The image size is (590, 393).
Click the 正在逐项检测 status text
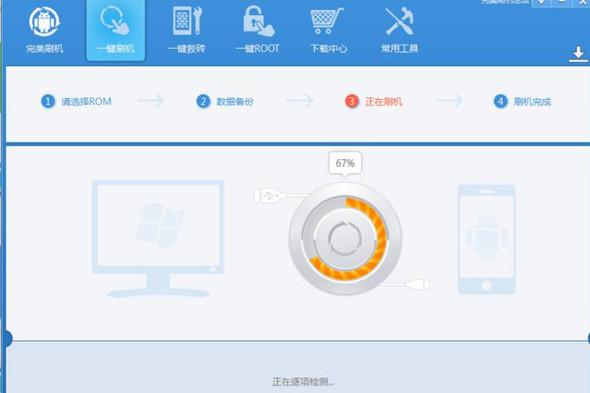303,382
